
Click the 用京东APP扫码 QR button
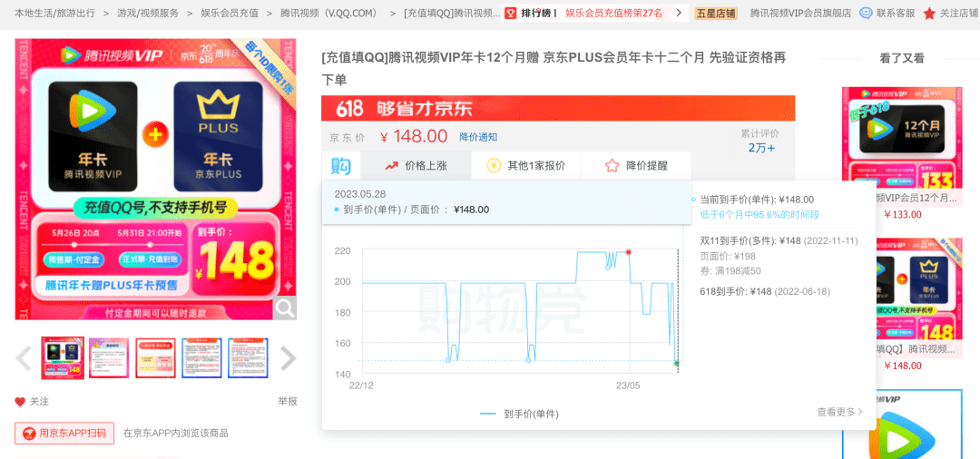[64, 433]
